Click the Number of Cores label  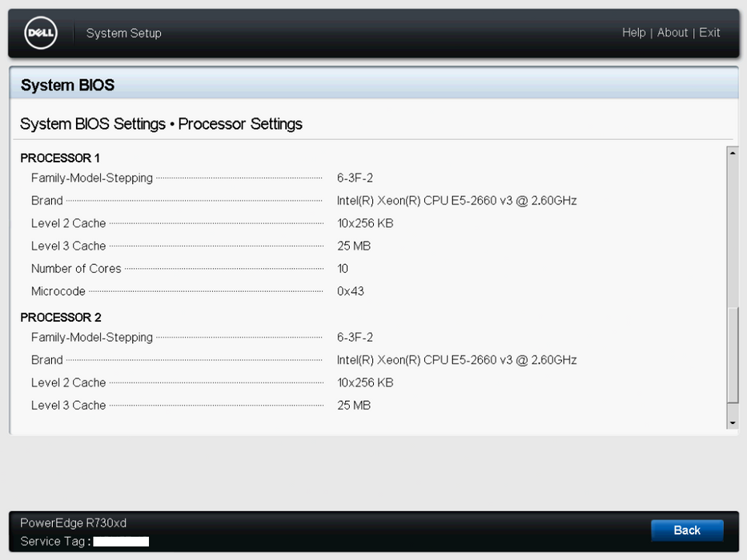click(x=76, y=269)
